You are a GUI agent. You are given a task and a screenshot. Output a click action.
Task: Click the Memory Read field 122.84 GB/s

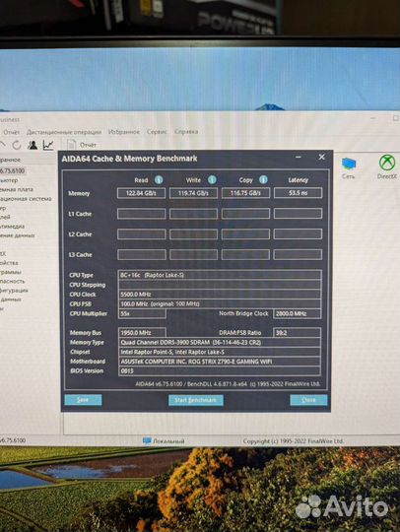(141, 193)
